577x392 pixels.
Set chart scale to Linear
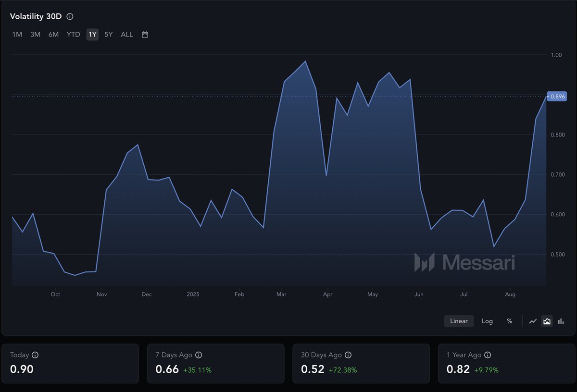click(x=459, y=321)
